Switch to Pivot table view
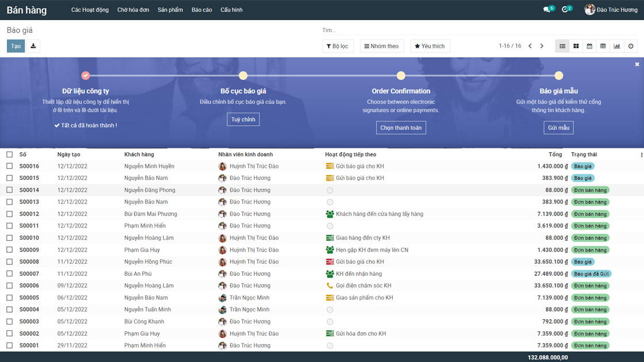This screenshot has height=362, width=644. click(x=603, y=46)
